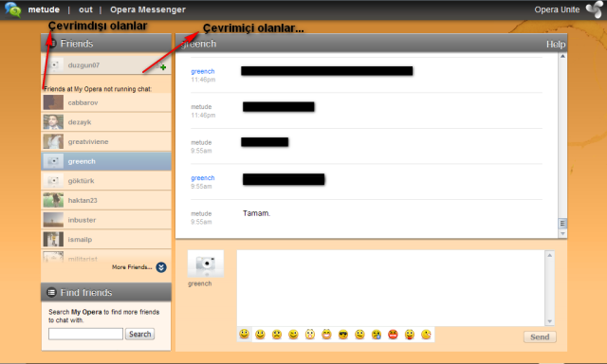Click the Send button
This screenshot has height=364, width=607.
click(540, 337)
